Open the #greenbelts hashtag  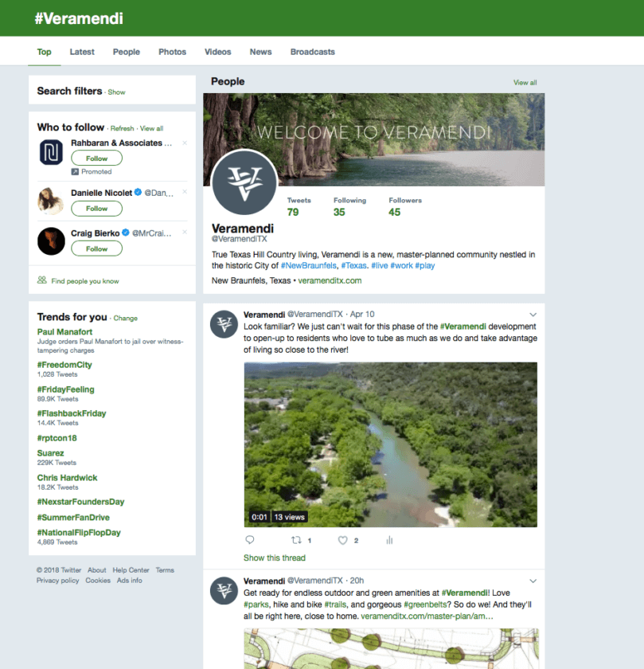[426, 604]
